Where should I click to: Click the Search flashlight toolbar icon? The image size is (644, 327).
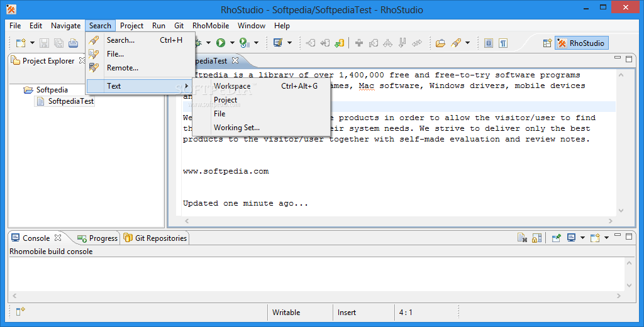(456, 43)
